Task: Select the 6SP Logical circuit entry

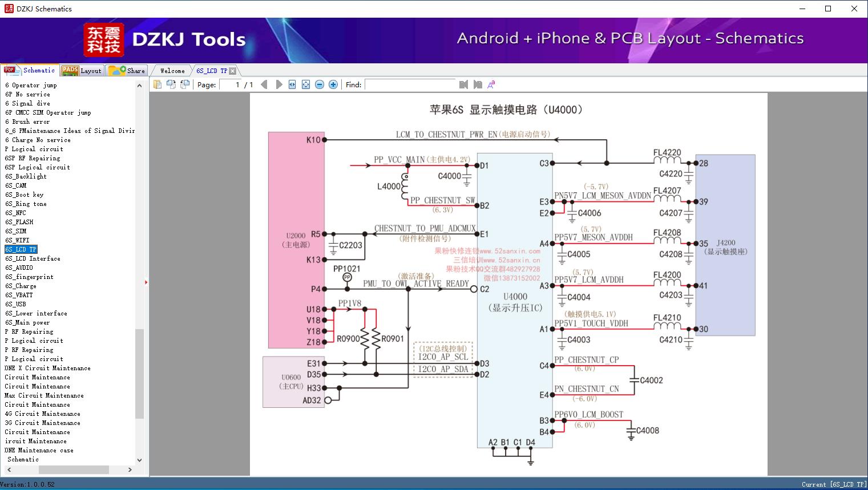Action: [38, 167]
